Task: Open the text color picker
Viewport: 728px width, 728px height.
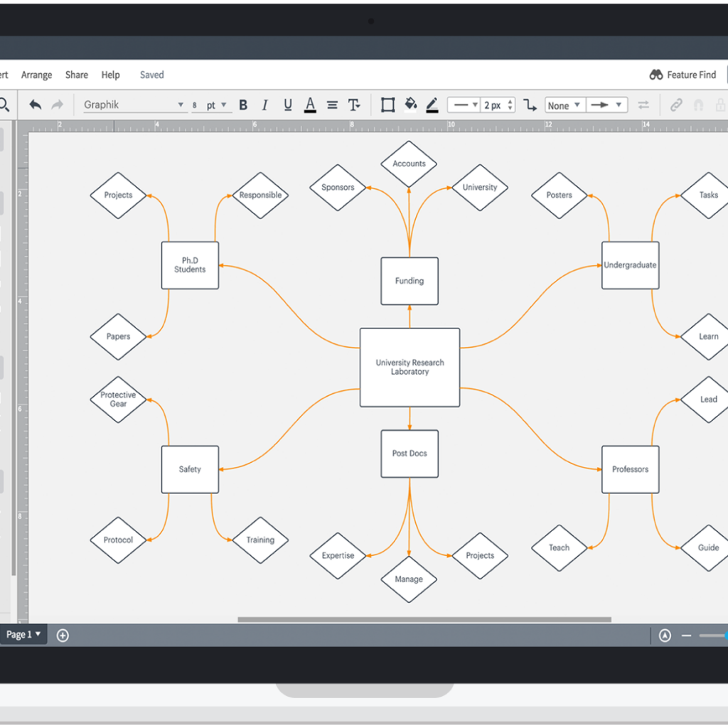Action: 310,105
